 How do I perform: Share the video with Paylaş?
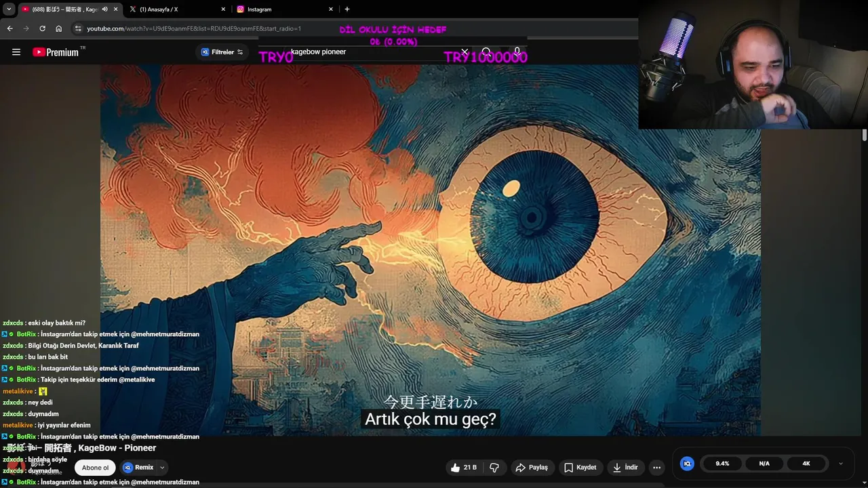[x=532, y=468]
